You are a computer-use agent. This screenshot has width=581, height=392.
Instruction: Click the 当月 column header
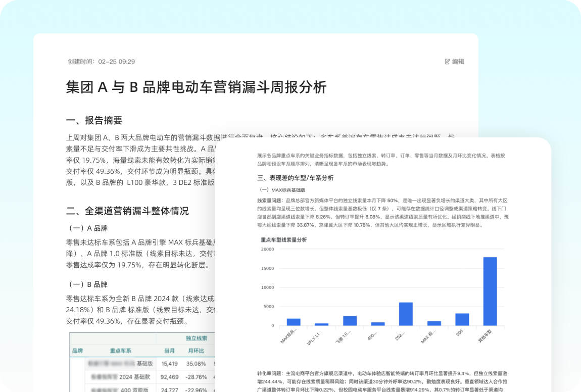click(169, 352)
